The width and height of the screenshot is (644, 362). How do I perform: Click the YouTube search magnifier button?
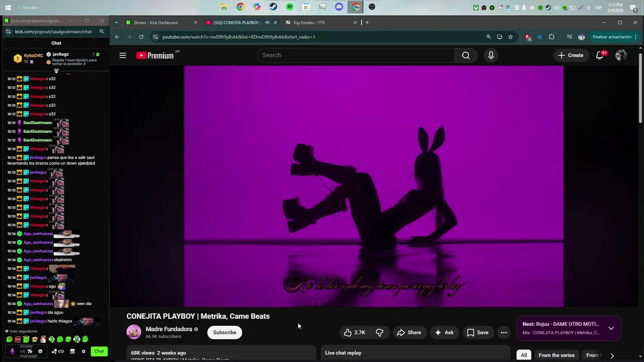click(x=466, y=55)
